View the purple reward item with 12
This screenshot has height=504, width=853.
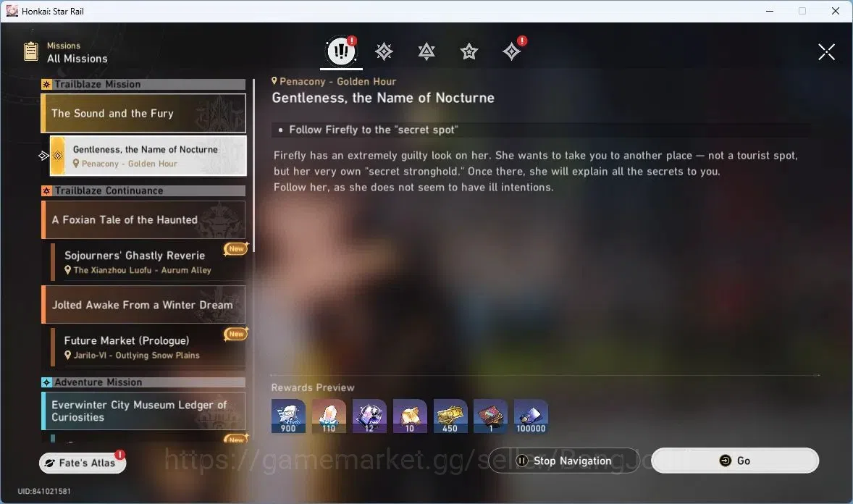(x=369, y=416)
